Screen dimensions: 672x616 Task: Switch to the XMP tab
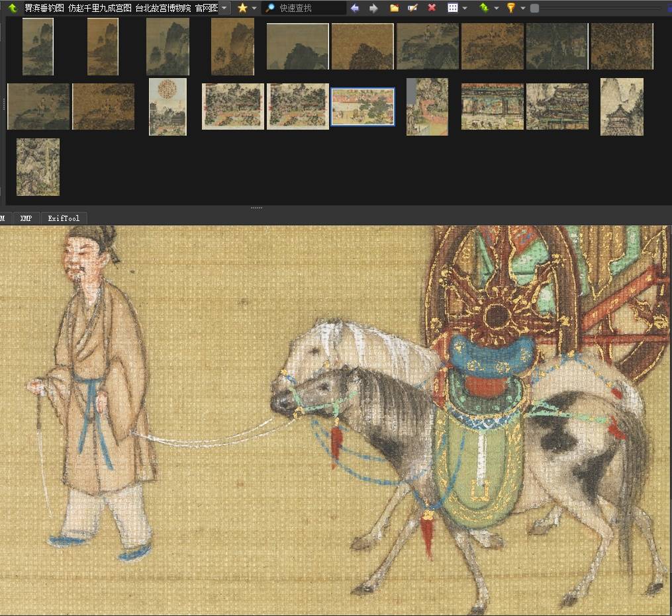[26, 218]
